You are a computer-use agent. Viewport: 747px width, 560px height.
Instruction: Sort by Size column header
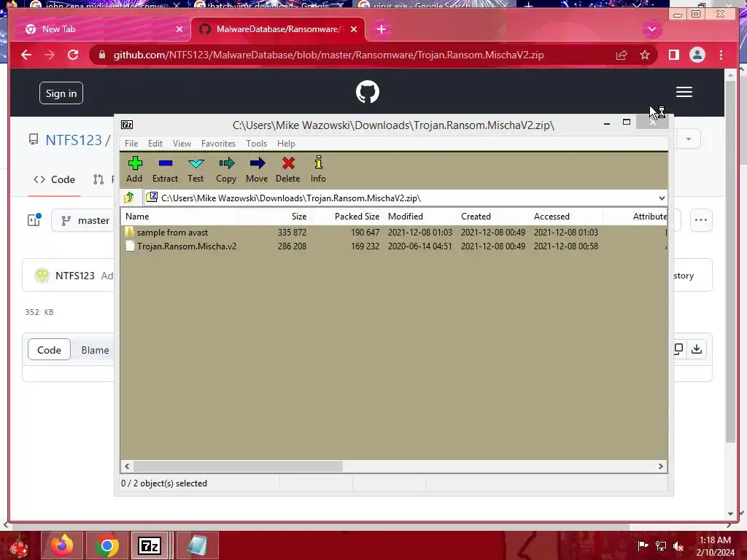tap(274, 216)
